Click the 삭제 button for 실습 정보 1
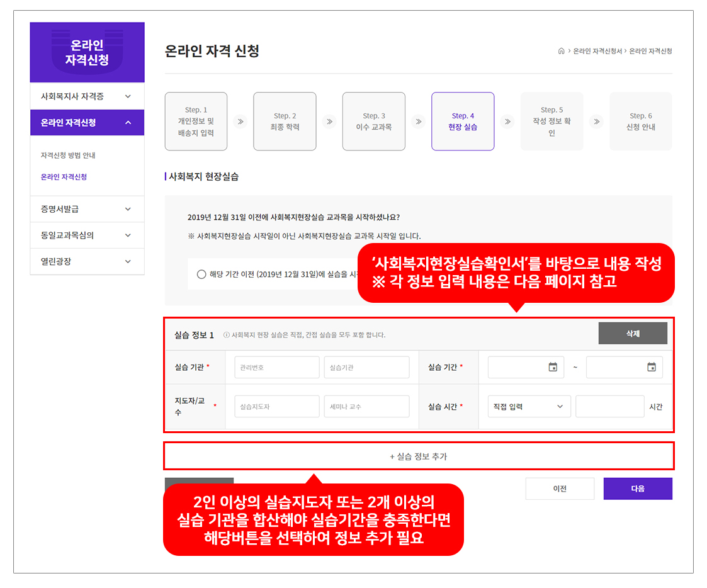 tap(633, 334)
